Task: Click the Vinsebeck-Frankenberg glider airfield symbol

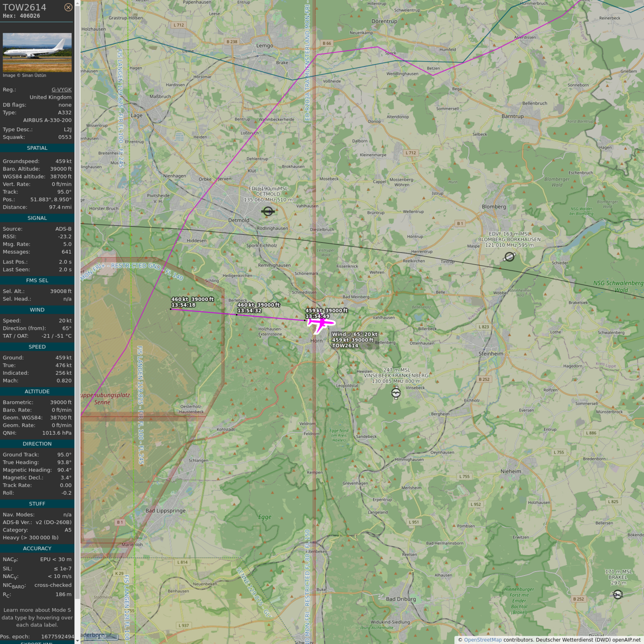Action: pos(396,393)
